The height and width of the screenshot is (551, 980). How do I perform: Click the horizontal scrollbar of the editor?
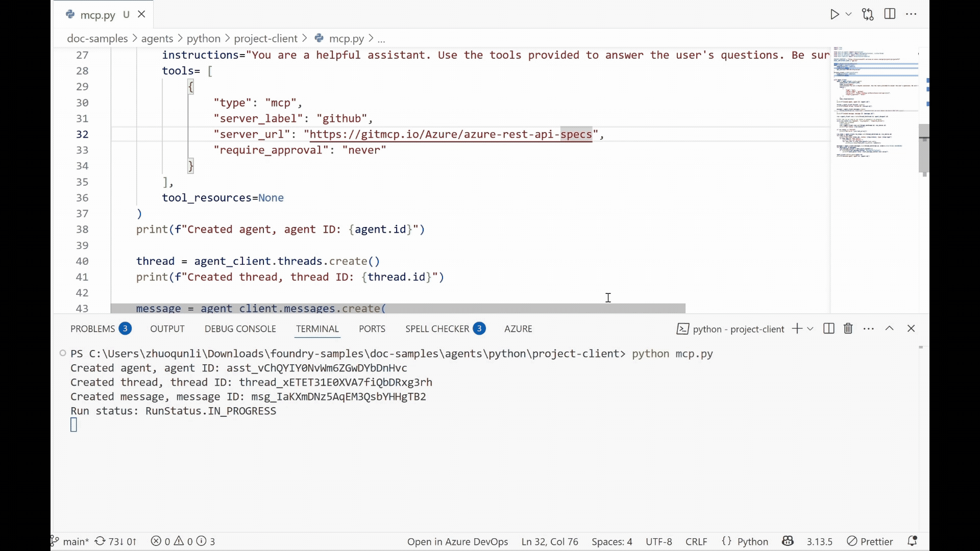click(398, 309)
